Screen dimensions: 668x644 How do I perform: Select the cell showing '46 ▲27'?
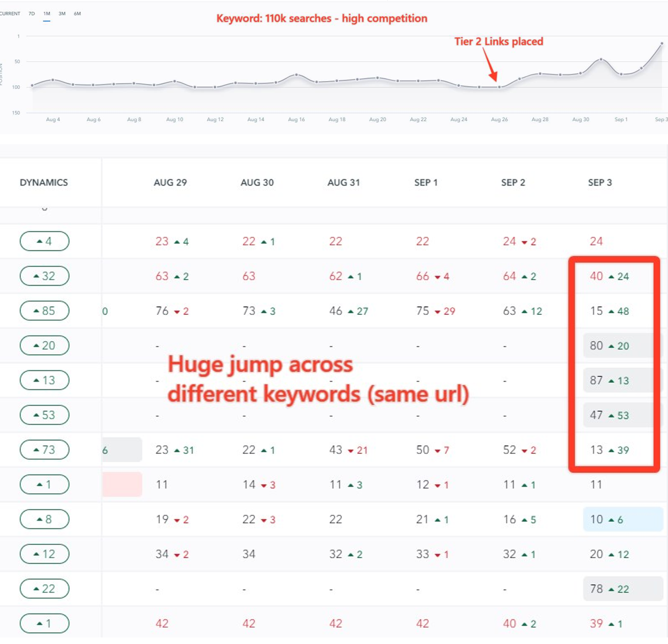click(x=349, y=311)
